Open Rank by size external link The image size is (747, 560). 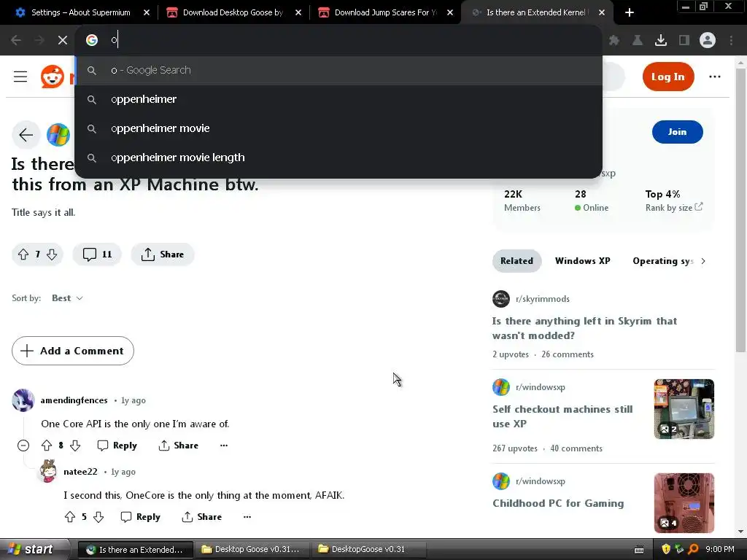pyautogui.click(x=673, y=208)
